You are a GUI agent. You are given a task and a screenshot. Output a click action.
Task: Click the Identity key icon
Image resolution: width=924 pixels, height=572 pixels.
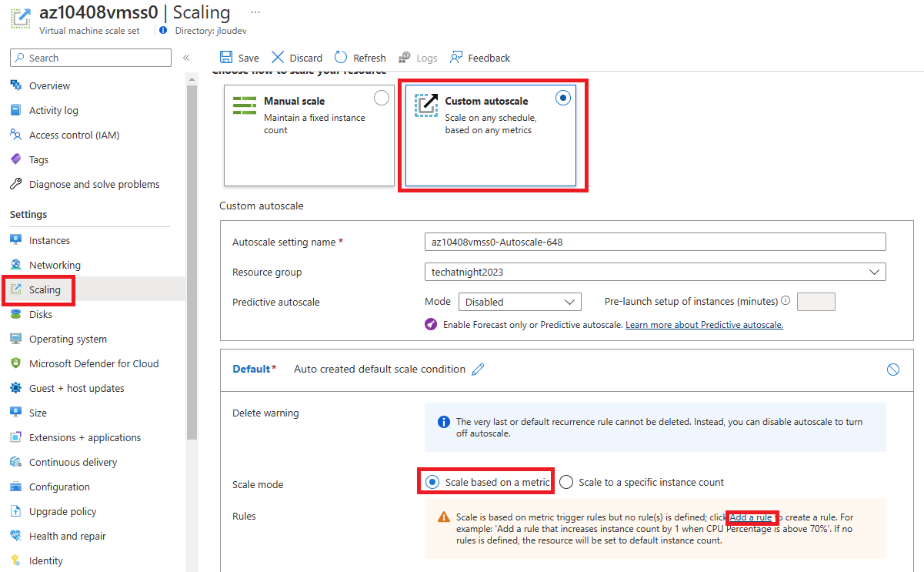tap(16, 560)
